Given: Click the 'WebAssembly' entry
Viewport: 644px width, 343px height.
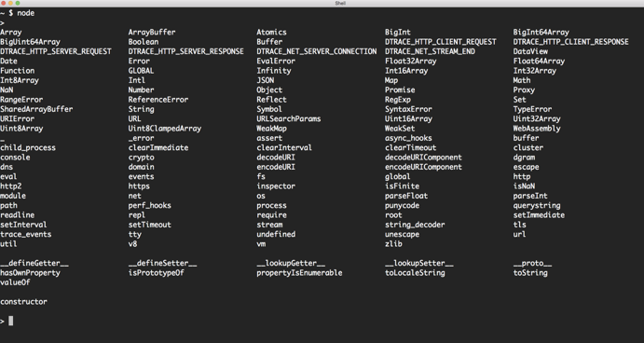Looking at the screenshot, I should tap(537, 129).
